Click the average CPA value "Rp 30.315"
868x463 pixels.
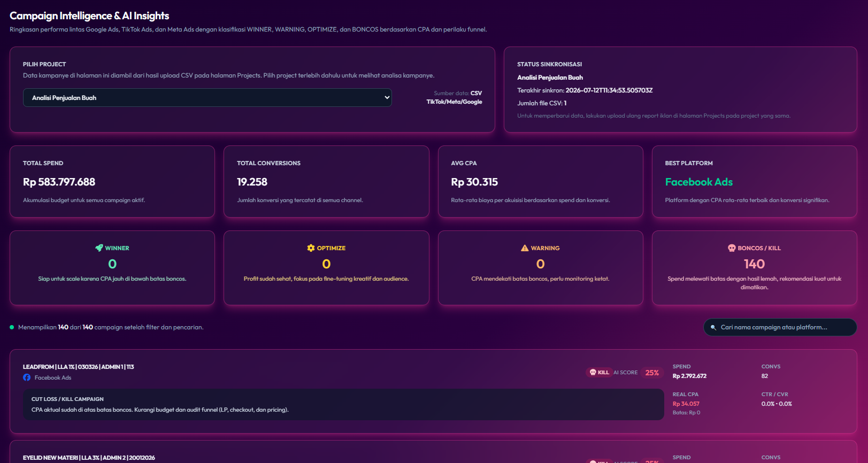pos(474,182)
